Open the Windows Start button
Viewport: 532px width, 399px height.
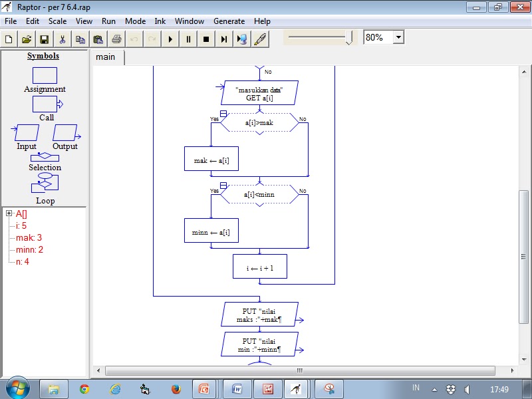18,388
